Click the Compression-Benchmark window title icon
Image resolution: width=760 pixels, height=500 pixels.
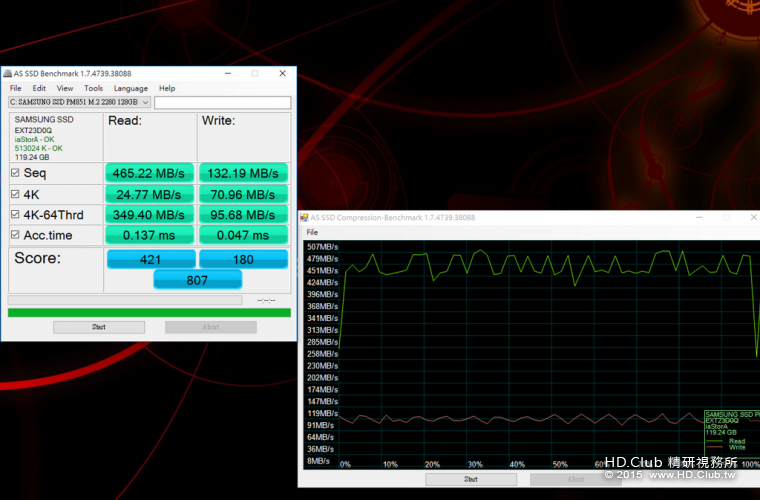(304, 217)
